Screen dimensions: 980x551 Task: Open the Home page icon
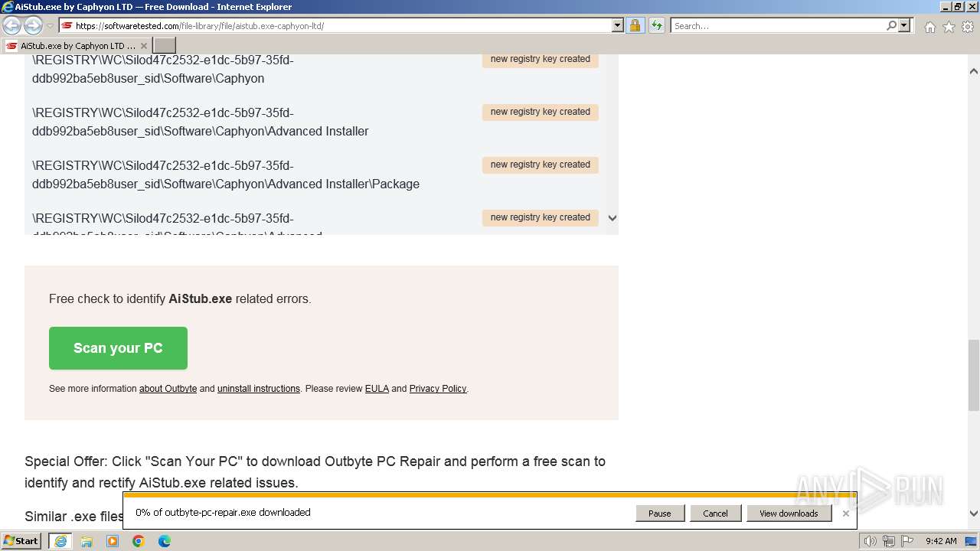coord(929,27)
